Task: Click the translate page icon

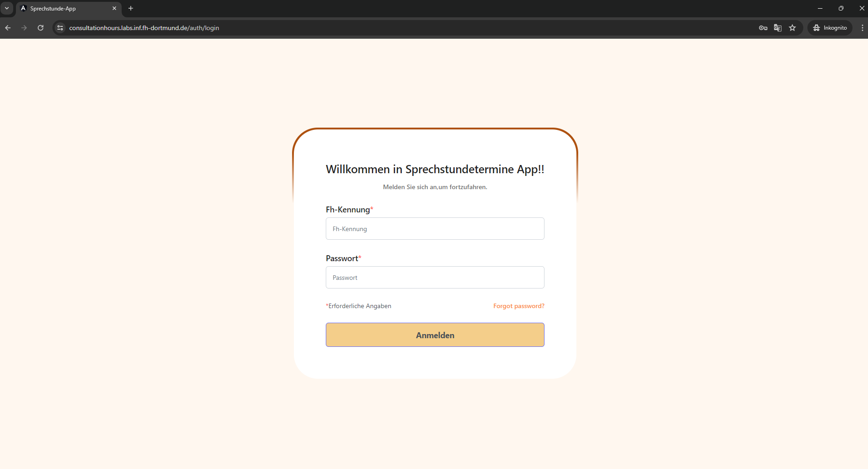Action: point(778,28)
